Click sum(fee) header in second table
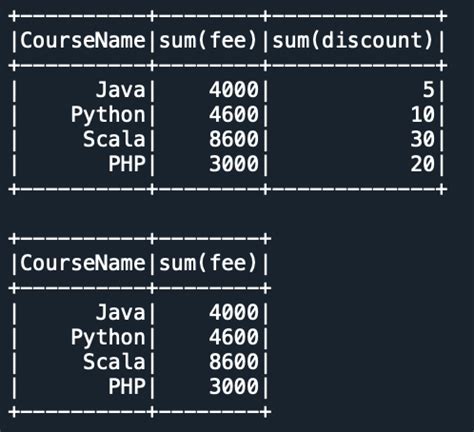 pyautogui.click(x=208, y=263)
